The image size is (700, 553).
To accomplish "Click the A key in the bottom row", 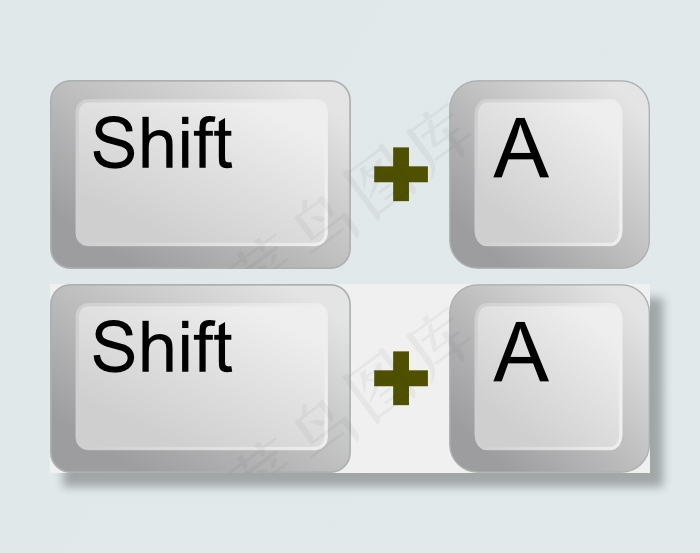I will pos(549,378).
